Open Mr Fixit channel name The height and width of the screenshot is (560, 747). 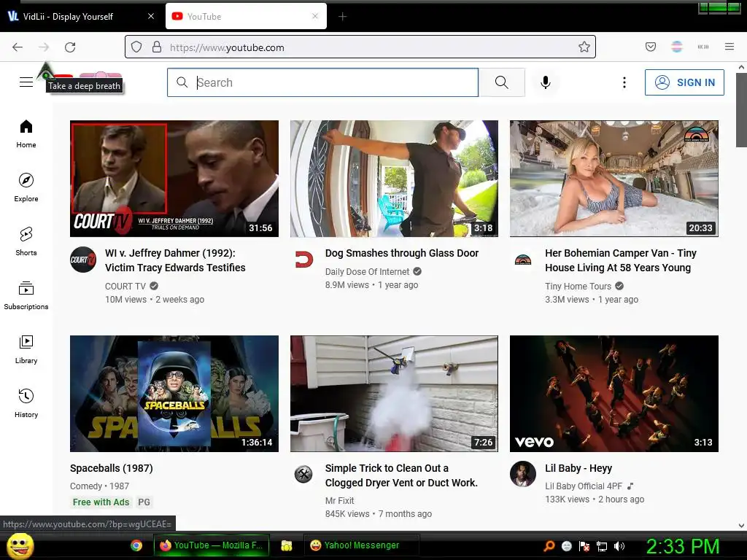tap(340, 500)
